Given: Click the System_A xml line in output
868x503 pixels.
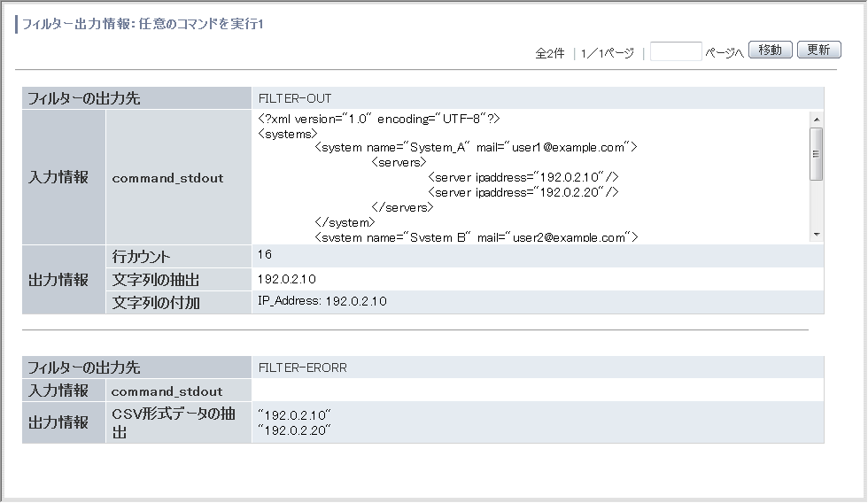Looking at the screenshot, I should click(477, 147).
